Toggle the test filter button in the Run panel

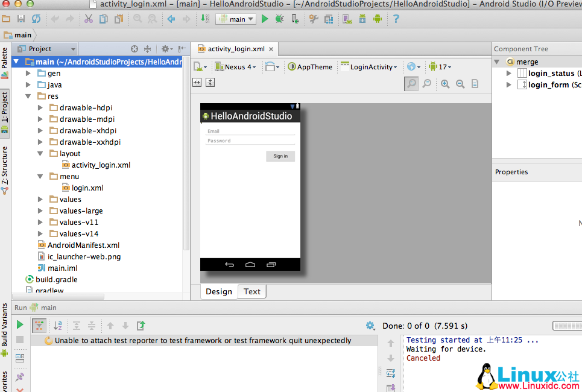(39, 326)
